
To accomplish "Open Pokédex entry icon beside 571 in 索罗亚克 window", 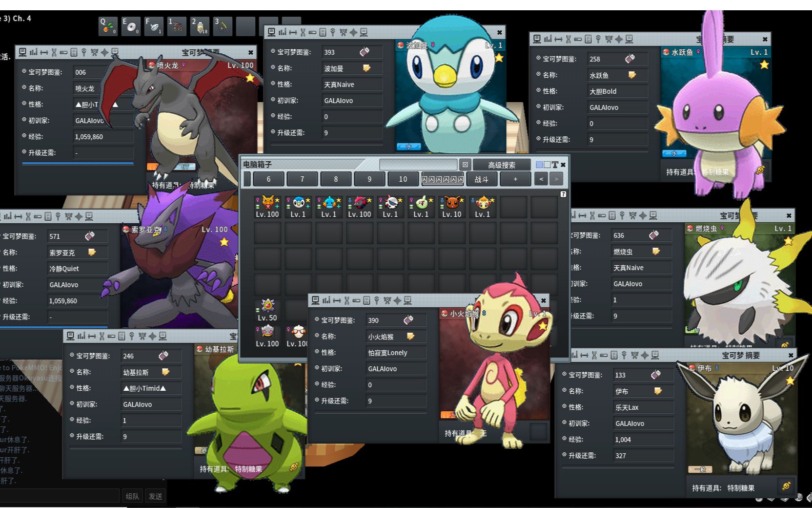I will point(90,236).
